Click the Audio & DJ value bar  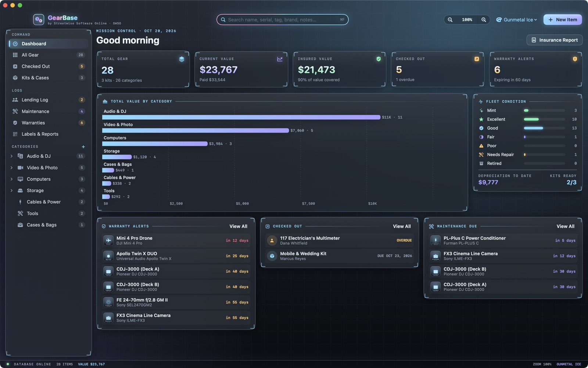click(x=241, y=117)
